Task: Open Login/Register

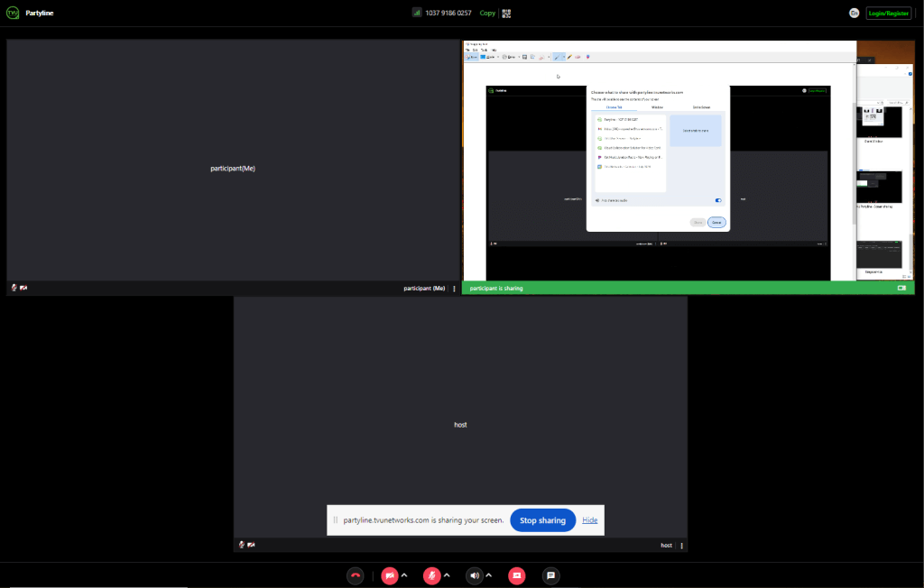Action: [x=889, y=13]
